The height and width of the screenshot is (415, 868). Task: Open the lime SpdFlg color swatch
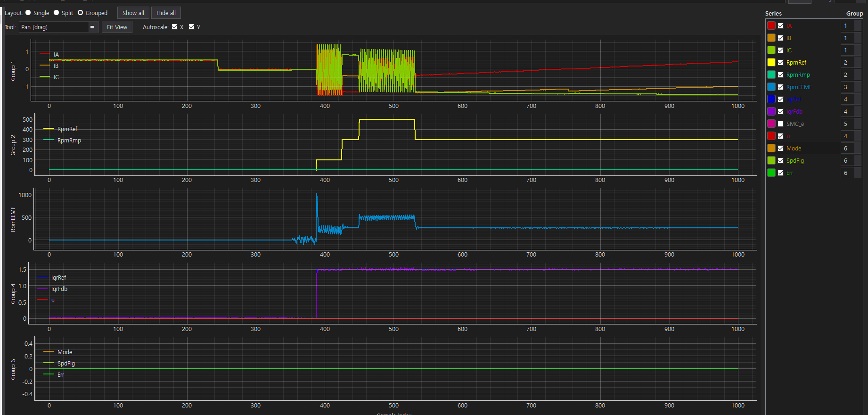coord(771,160)
